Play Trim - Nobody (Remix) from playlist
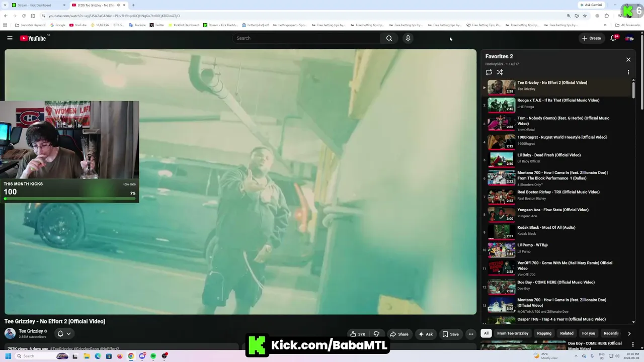The height and width of the screenshot is (362, 644). tap(557, 124)
